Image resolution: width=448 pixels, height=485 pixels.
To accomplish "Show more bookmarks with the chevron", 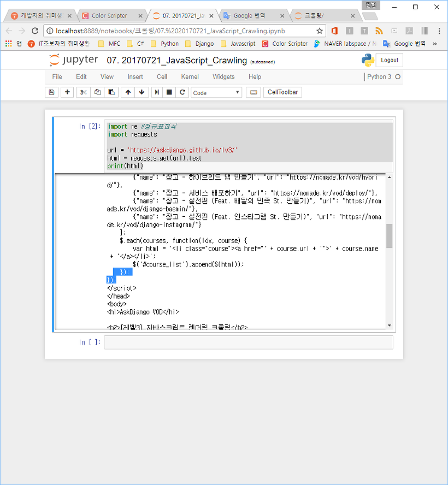I will coord(435,44).
